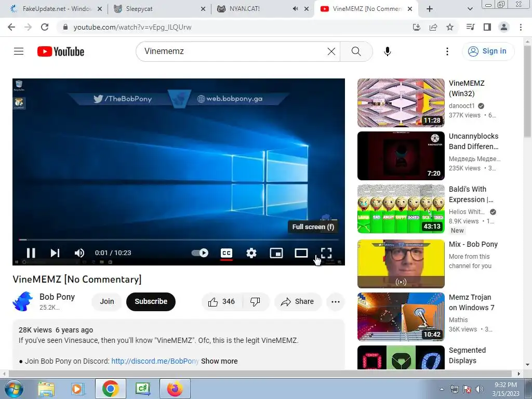This screenshot has height=399, width=532.
Task: Launch Windows Media Player from taskbar
Action: click(78, 389)
